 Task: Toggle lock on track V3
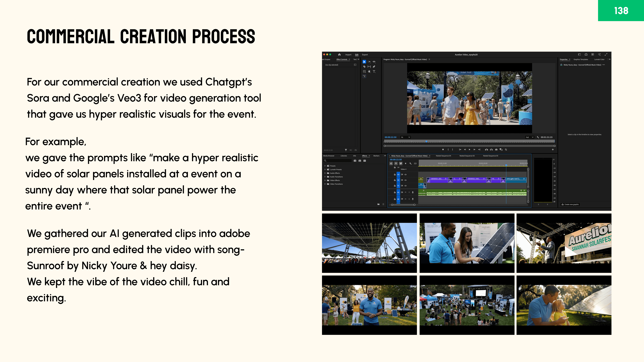395,174
